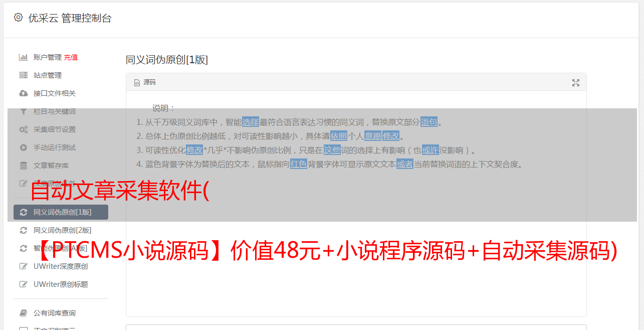Click the 采集细节设置 gears icon

click(23, 129)
